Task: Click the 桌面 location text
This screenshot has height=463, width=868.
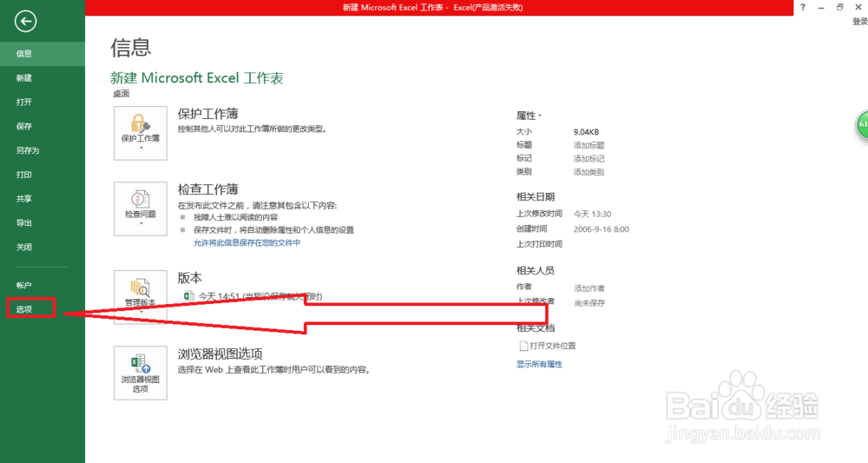Action: click(122, 94)
